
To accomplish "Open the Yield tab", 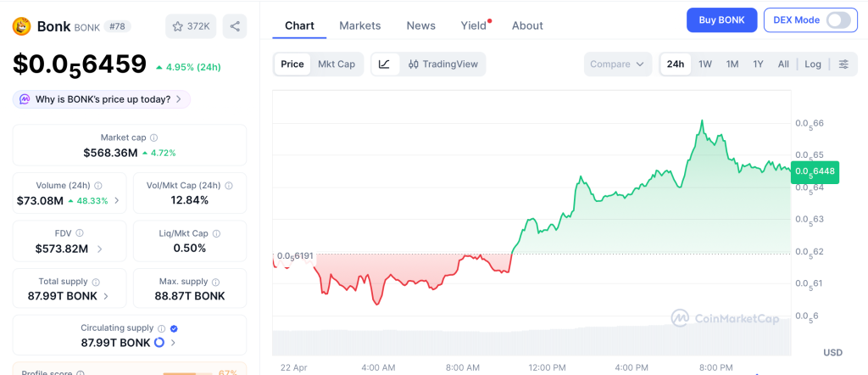I will pos(474,25).
